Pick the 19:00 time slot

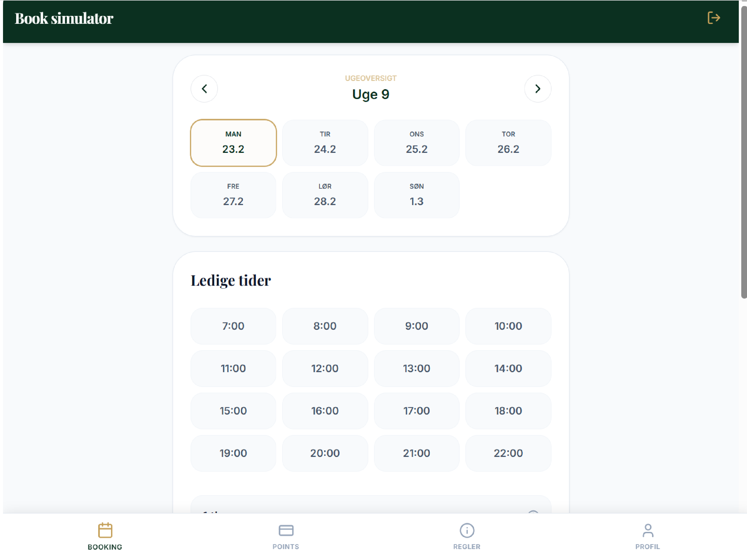(x=233, y=453)
